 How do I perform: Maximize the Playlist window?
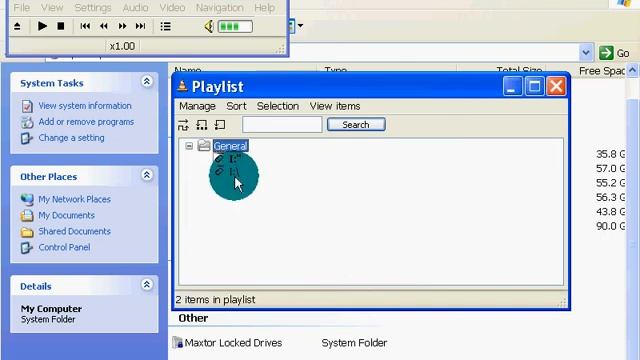(534, 86)
